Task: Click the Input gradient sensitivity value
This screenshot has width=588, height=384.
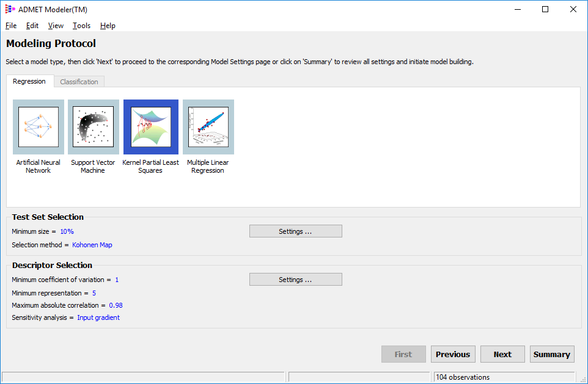Action: pos(98,317)
